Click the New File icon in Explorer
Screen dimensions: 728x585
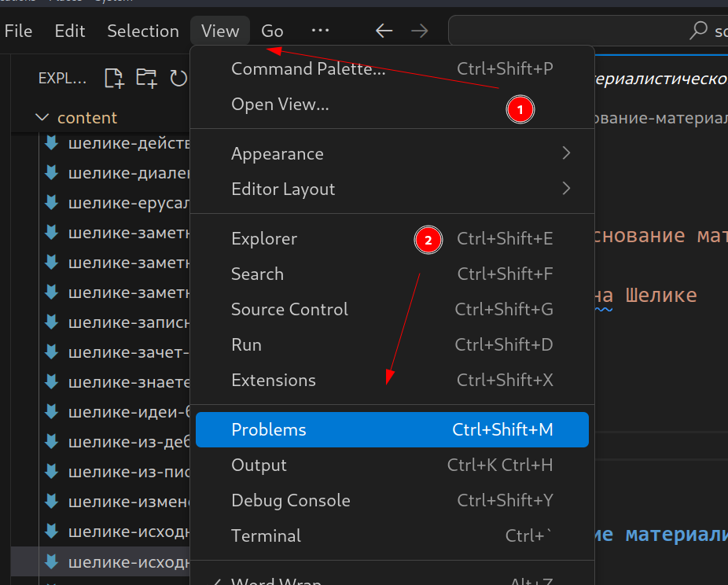tap(115, 78)
